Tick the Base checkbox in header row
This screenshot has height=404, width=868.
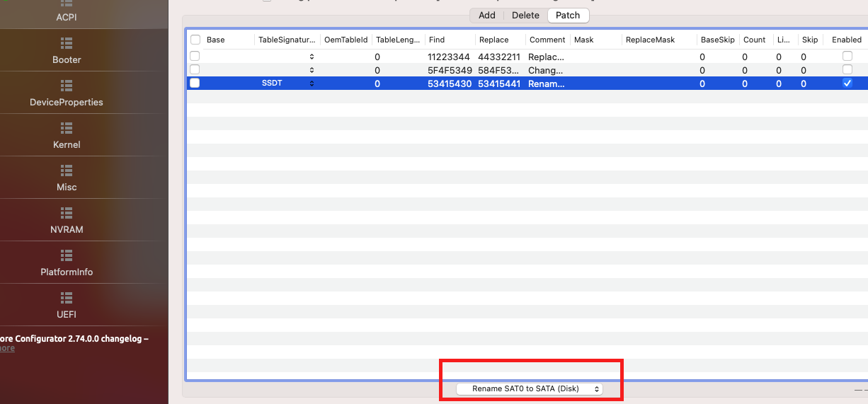pyautogui.click(x=195, y=40)
